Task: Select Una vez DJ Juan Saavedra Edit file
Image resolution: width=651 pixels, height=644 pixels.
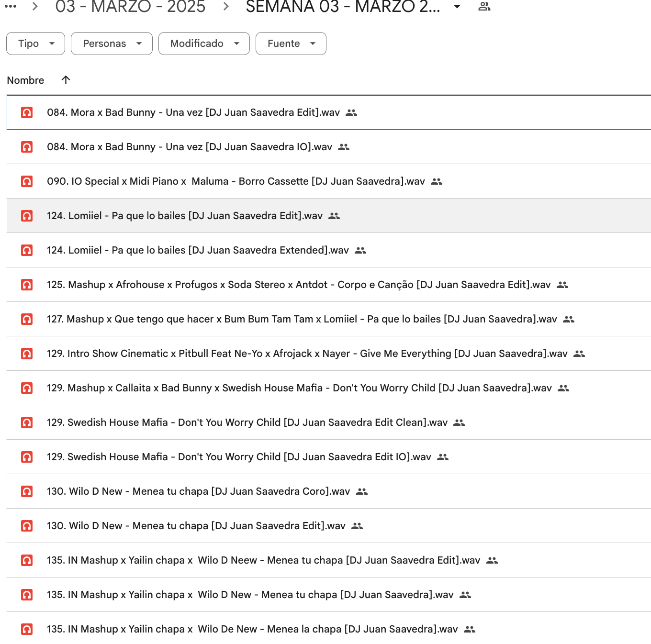Action: tap(193, 112)
